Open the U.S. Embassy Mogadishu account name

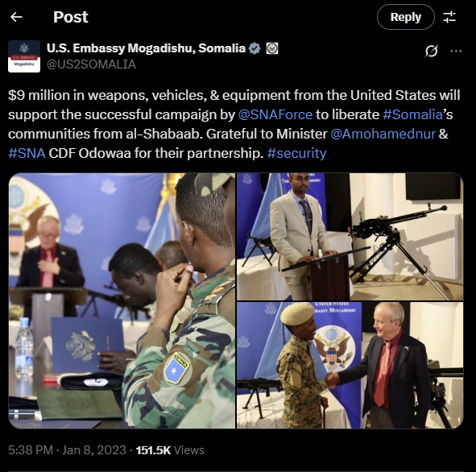tap(146, 48)
